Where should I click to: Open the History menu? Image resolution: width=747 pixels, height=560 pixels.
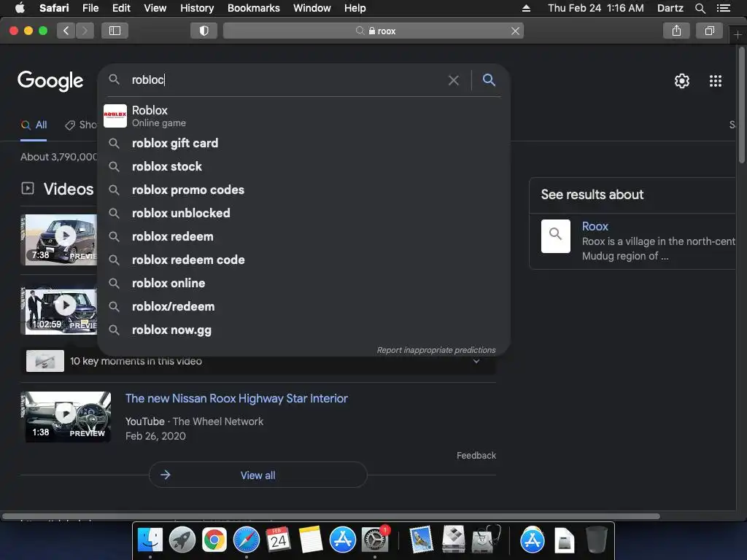(197, 8)
